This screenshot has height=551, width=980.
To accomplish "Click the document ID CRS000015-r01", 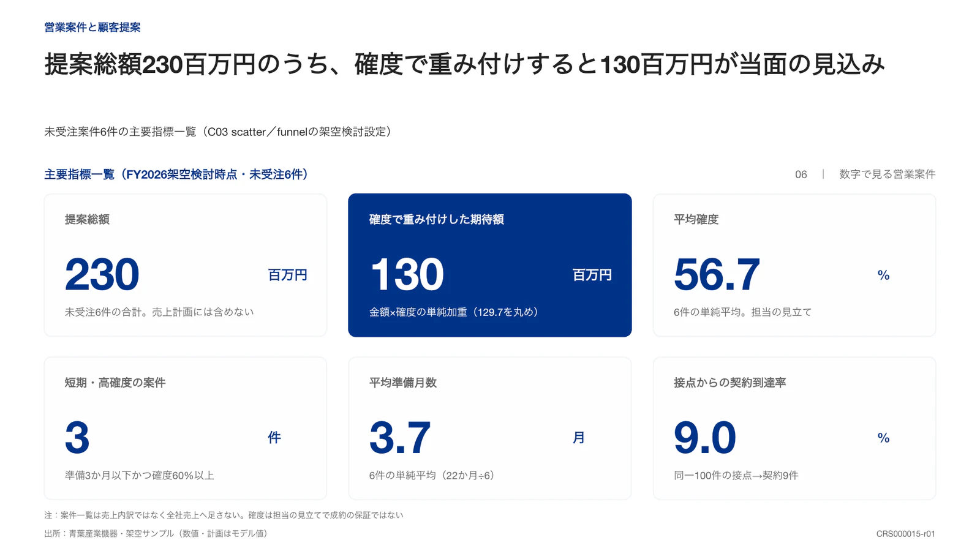I will point(905,534).
